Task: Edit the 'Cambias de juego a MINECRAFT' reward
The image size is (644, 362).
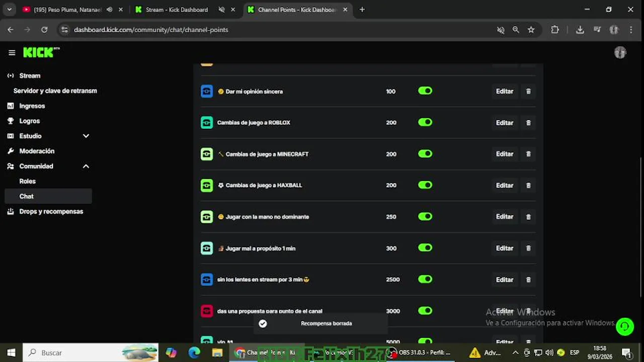Action: point(505,154)
